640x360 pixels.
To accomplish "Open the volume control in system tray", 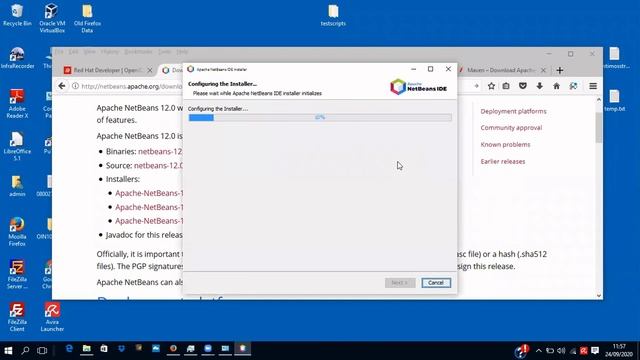I will [561, 351].
